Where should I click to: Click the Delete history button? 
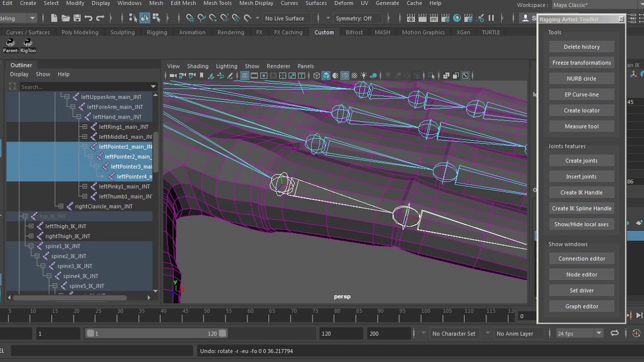click(582, 47)
